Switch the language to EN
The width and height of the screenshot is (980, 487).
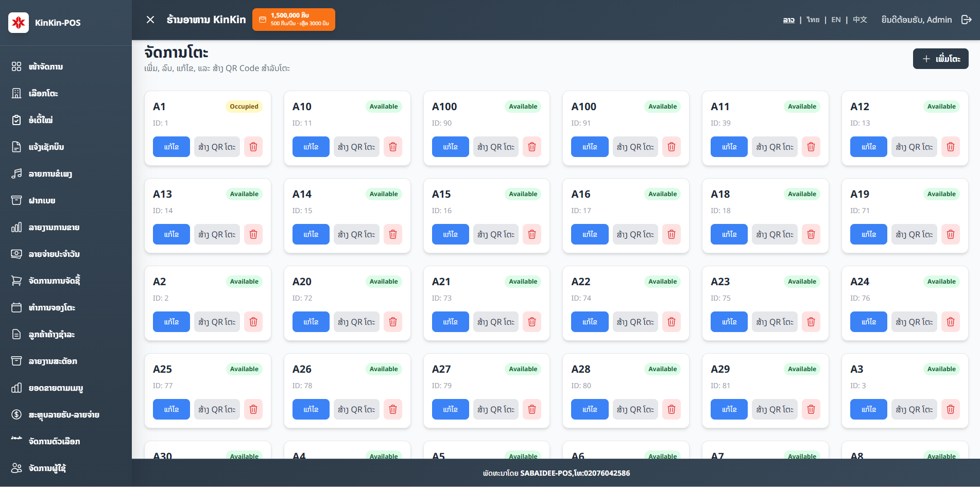[x=836, y=20]
